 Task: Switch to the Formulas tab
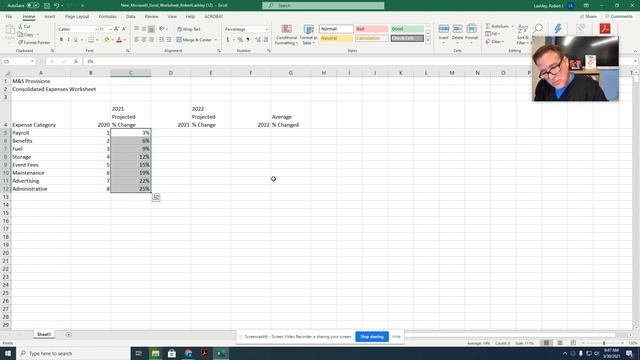(x=107, y=17)
